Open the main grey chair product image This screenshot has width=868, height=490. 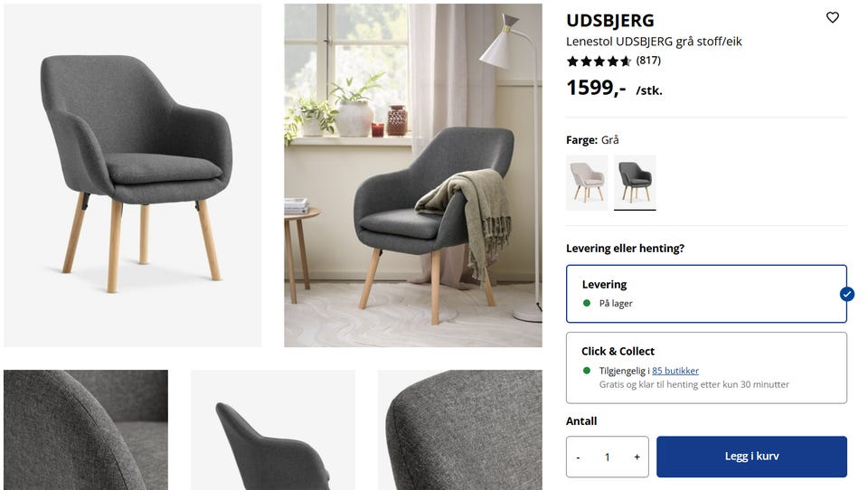(x=133, y=175)
